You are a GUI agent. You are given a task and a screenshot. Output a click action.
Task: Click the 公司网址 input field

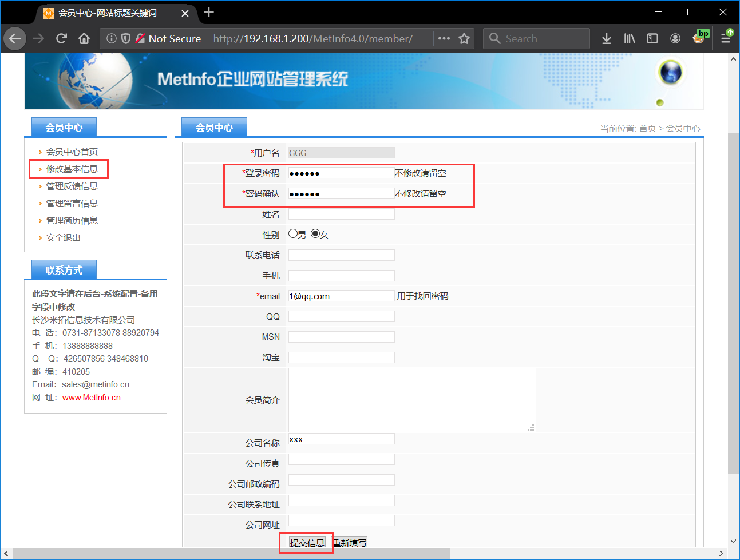[x=341, y=521]
